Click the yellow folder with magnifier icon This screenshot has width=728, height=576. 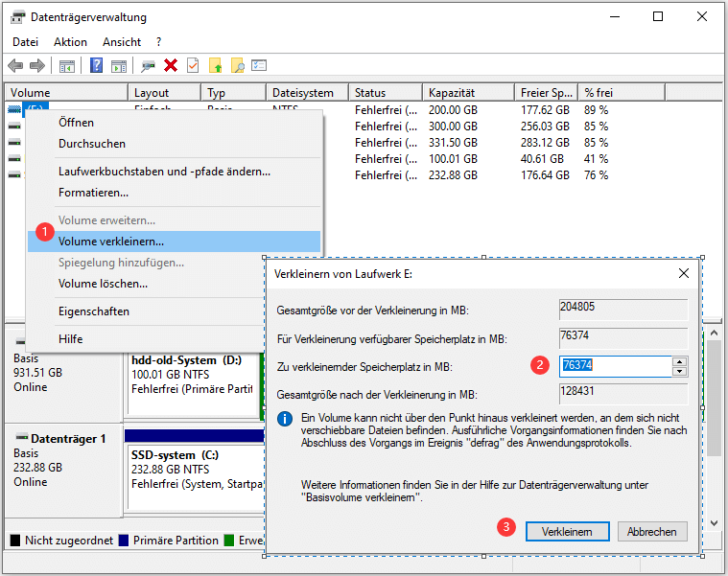[x=237, y=65]
